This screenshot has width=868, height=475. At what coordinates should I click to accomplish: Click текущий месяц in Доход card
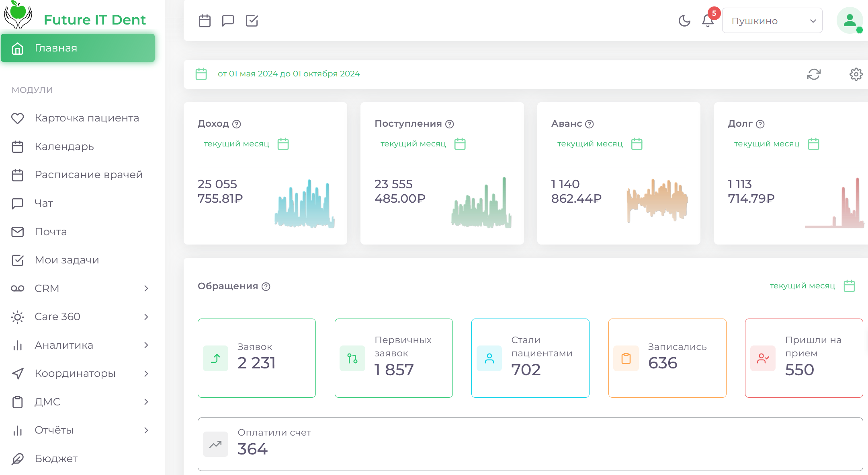236,144
